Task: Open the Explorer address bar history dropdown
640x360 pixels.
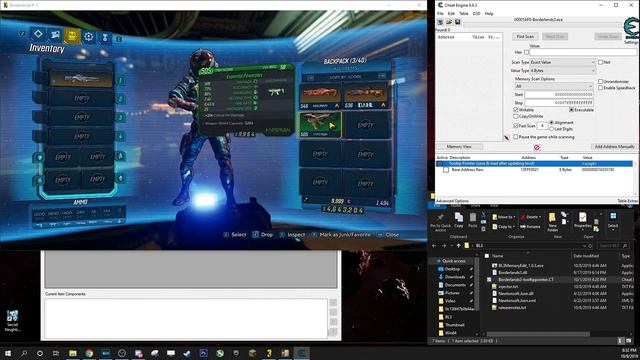Action: [x=584, y=246]
